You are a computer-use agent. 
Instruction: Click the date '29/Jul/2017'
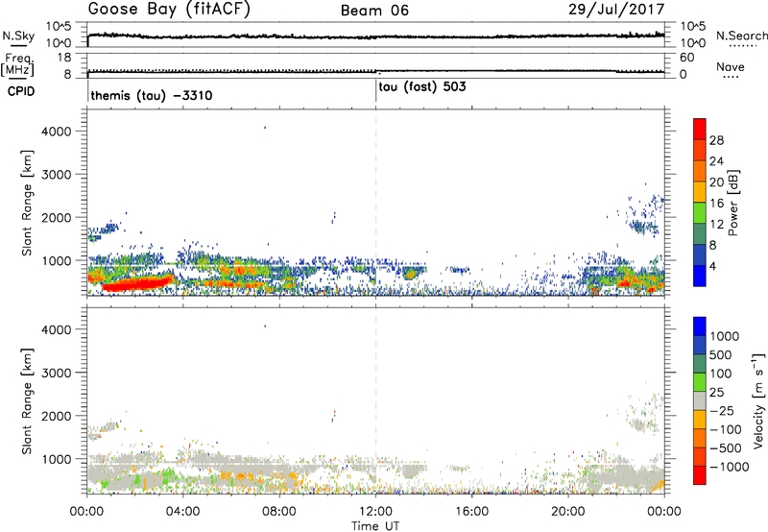pyautogui.click(x=616, y=10)
